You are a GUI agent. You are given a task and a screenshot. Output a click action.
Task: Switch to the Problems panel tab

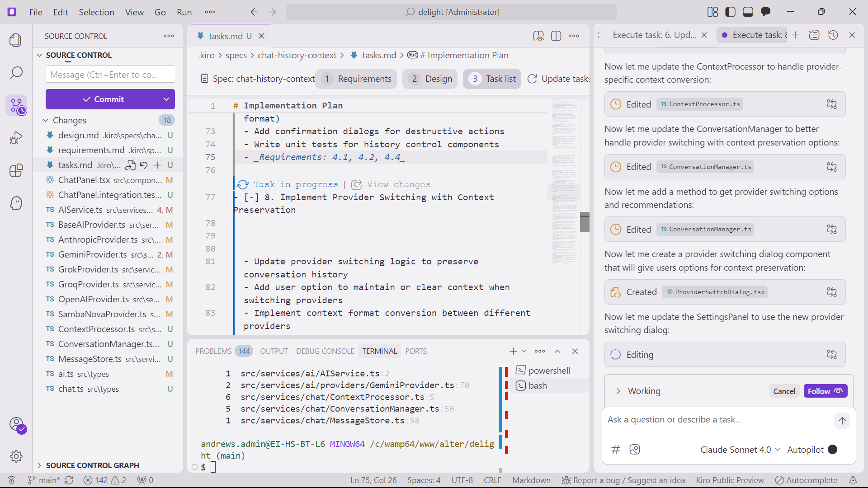pos(213,352)
